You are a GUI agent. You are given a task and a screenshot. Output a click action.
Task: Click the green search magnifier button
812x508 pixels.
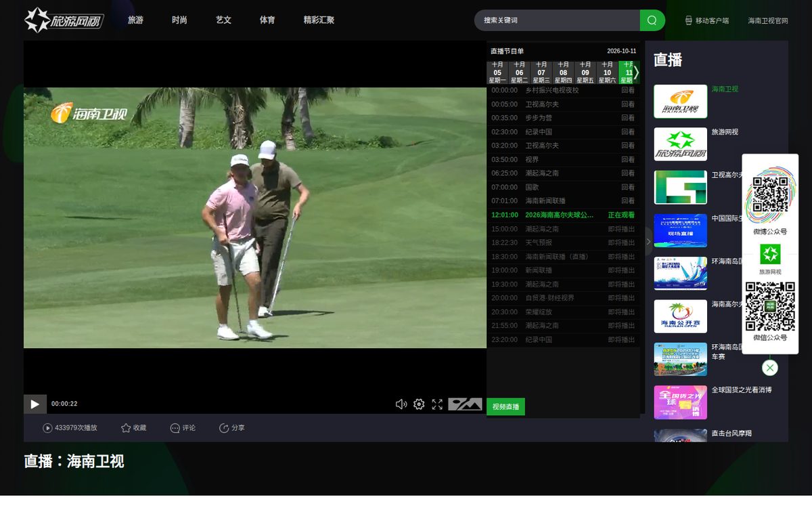click(x=652, y=20)
